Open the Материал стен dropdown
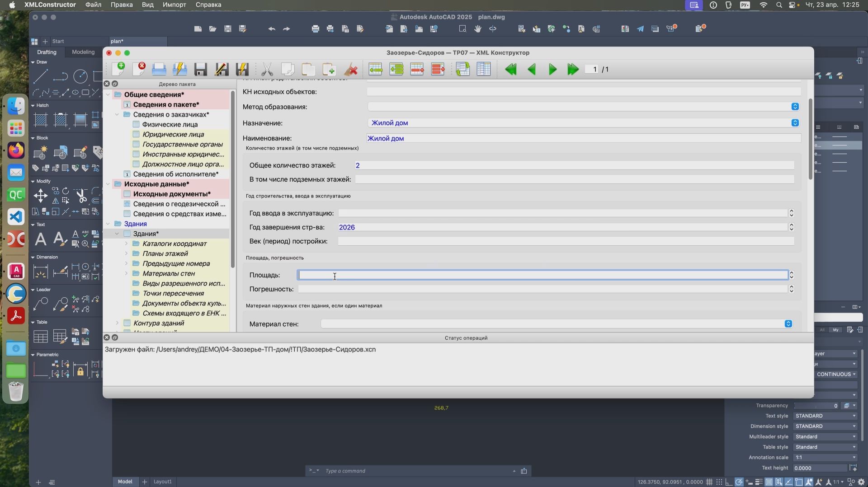Image resolution: width=868 pixels, height=487 pixels. coord(788,323)
